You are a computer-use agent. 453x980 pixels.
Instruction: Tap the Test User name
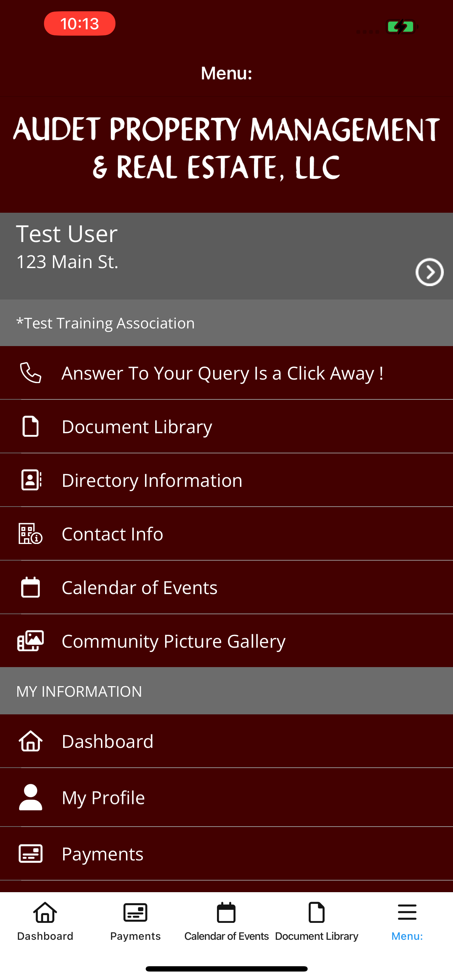pos(67,233)
